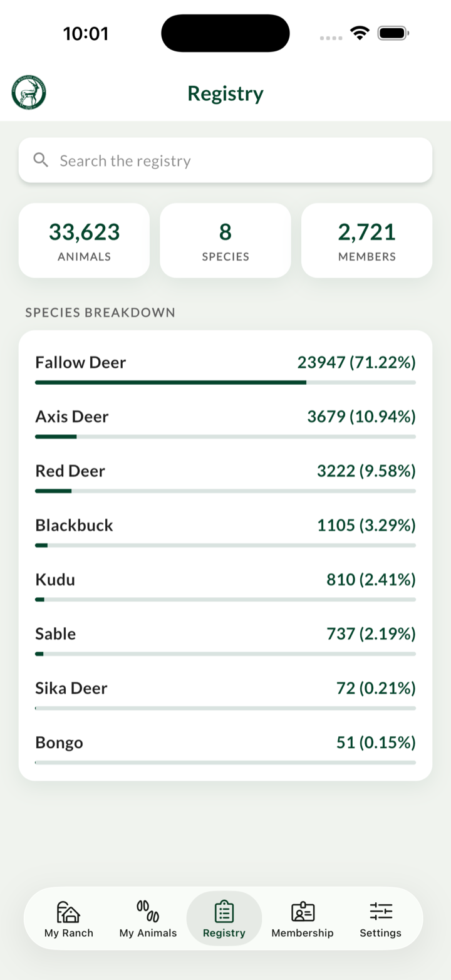This screenshot has height=980, width=451.
Task: Tap the antelope logo in header
Action: coord(29,93)
